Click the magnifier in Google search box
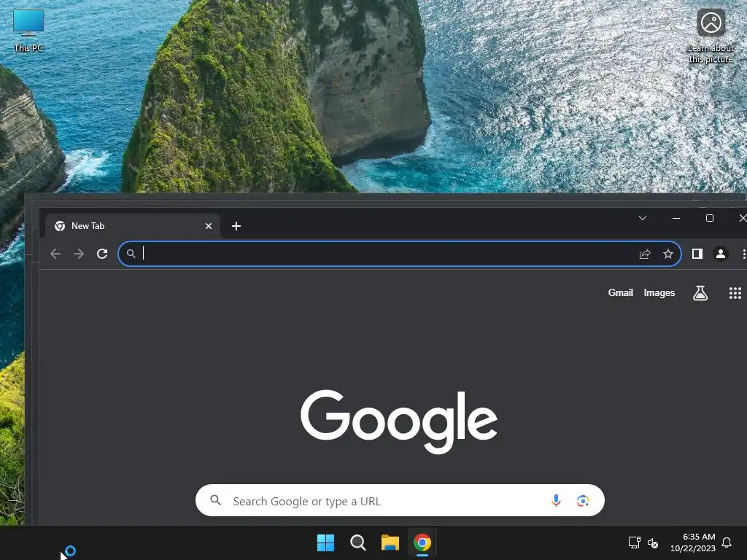Screen dimensions: 747x560 [x=216, y=500]
